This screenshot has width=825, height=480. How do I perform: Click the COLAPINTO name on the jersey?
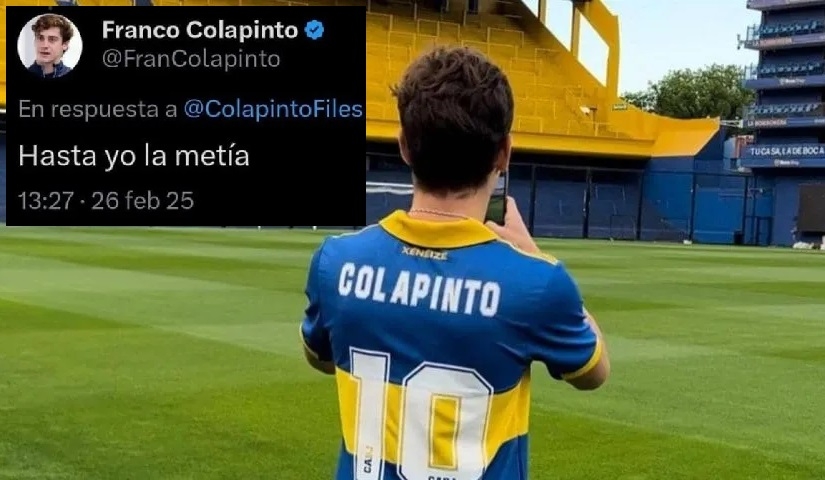coord(419,290)
